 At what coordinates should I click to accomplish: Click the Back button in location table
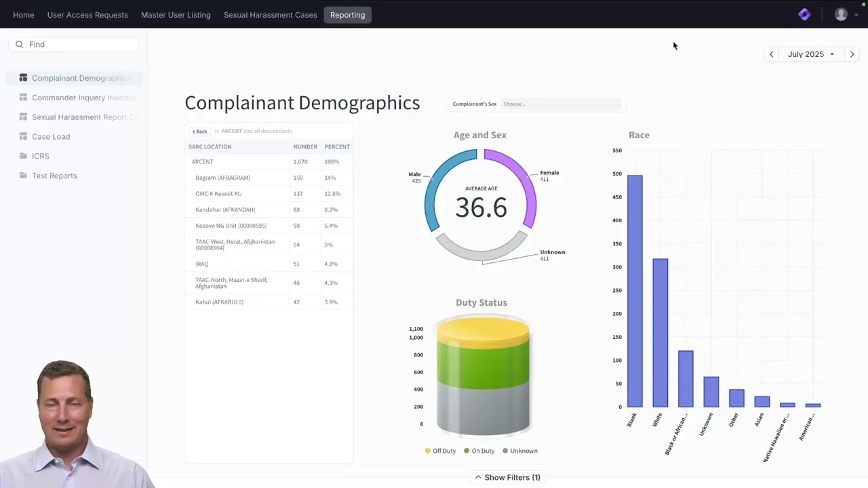199,131
